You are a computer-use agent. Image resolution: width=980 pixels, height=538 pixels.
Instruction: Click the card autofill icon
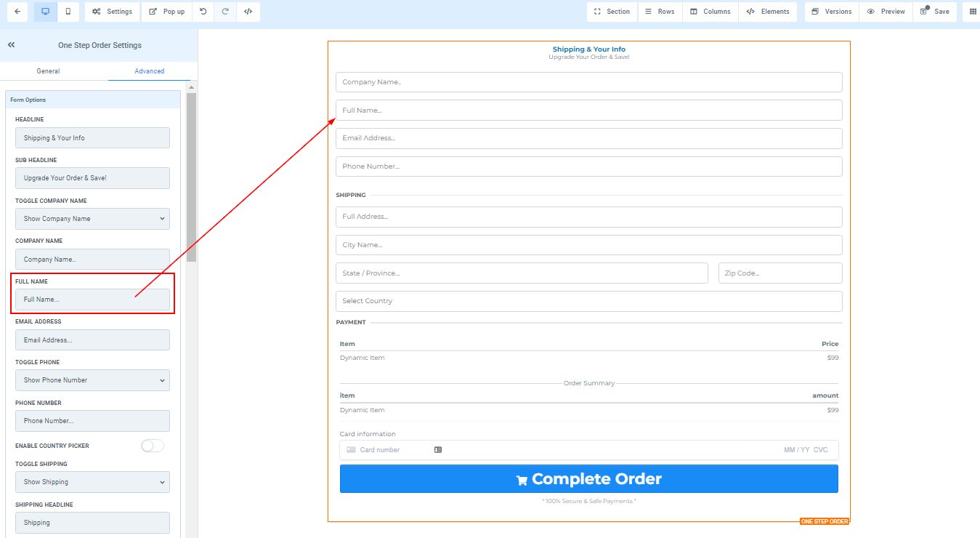click(438, 450)
